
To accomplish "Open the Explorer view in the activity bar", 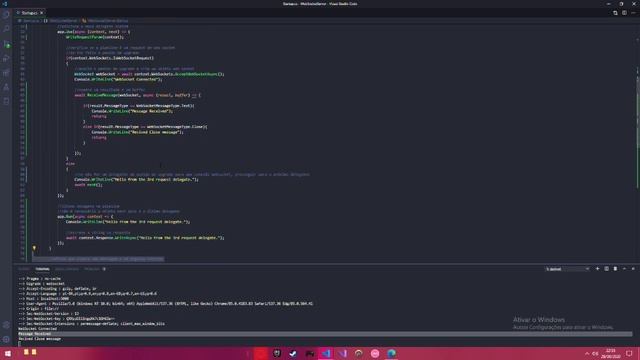I will [x=6, y=15].
